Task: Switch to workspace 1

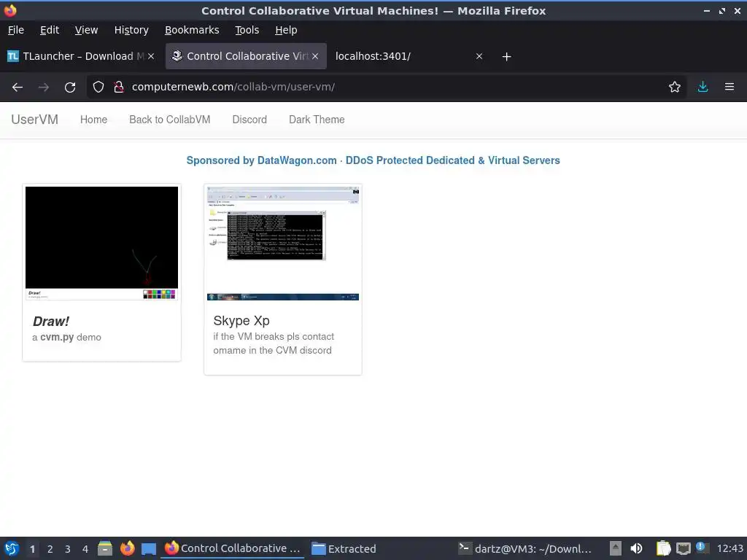Action: tap(32, 549)
